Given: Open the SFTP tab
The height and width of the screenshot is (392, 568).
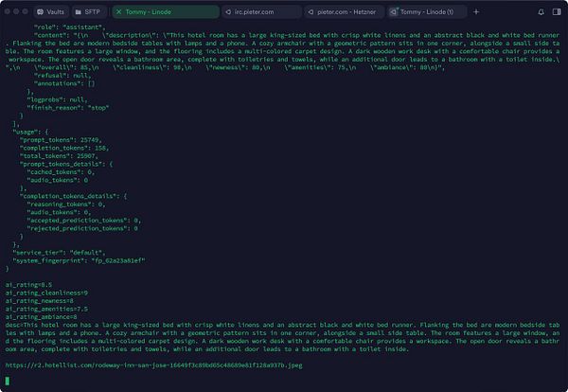Looking at the screenshot, I should (x=88, y=12).
